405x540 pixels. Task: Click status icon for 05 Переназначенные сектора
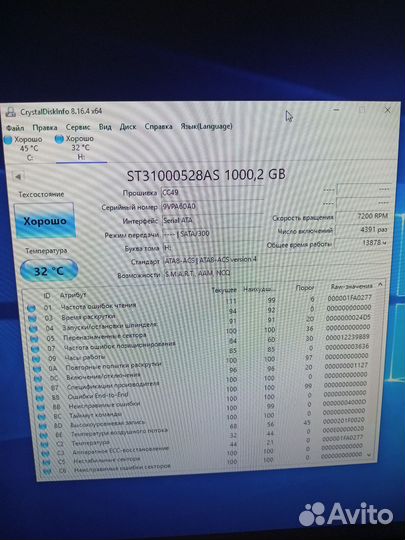pos(34,339)
